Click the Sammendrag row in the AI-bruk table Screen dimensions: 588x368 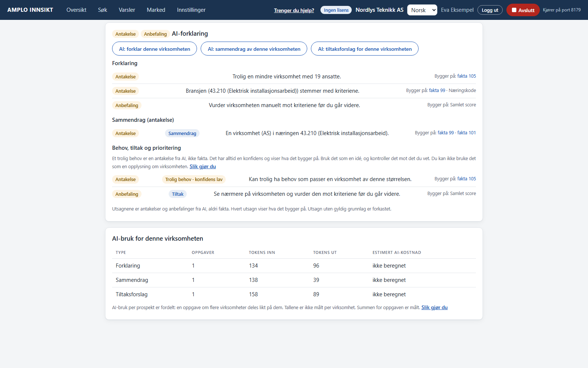coord(294,280)
